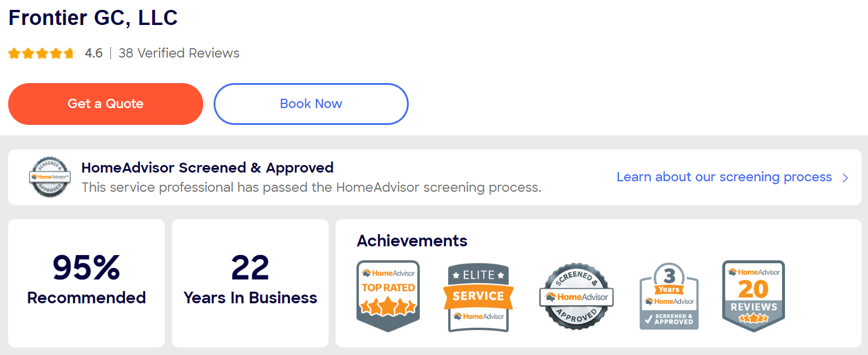868x355 pixels.
Task: Open the 38 Verified Reviews link
Action: coord(179,53)
